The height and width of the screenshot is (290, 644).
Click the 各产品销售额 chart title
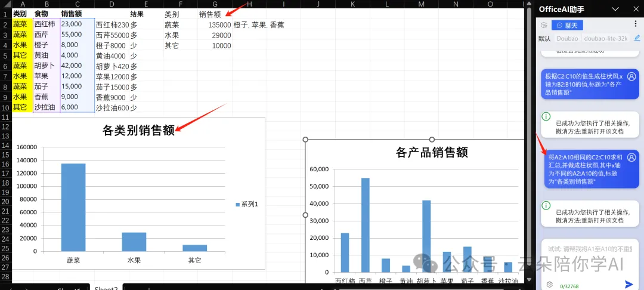[432, 153]
